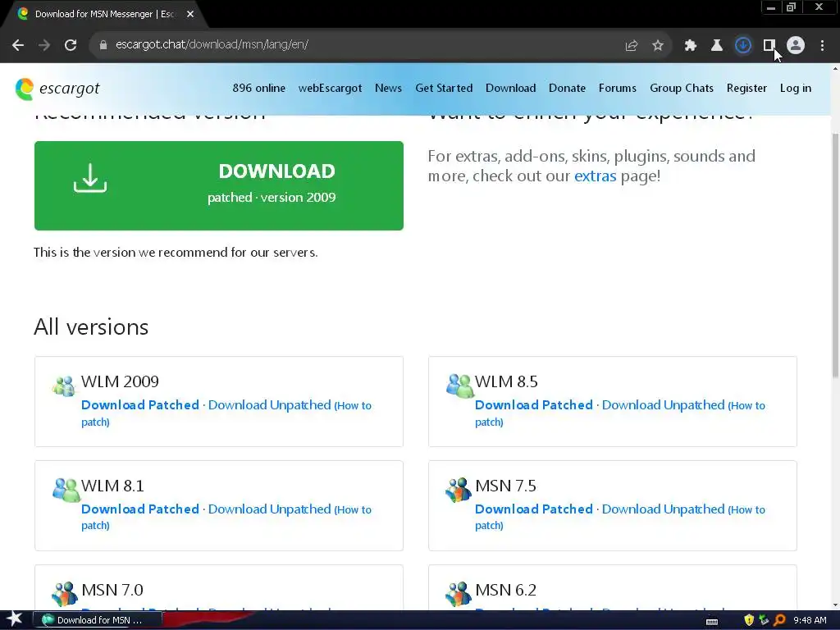840x630 pixels.
Task: Go back with the browser back arrow
Action: click(x=18, y=45)
